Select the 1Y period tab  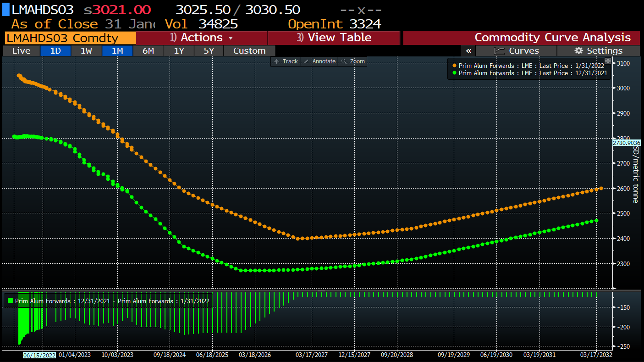179,51
